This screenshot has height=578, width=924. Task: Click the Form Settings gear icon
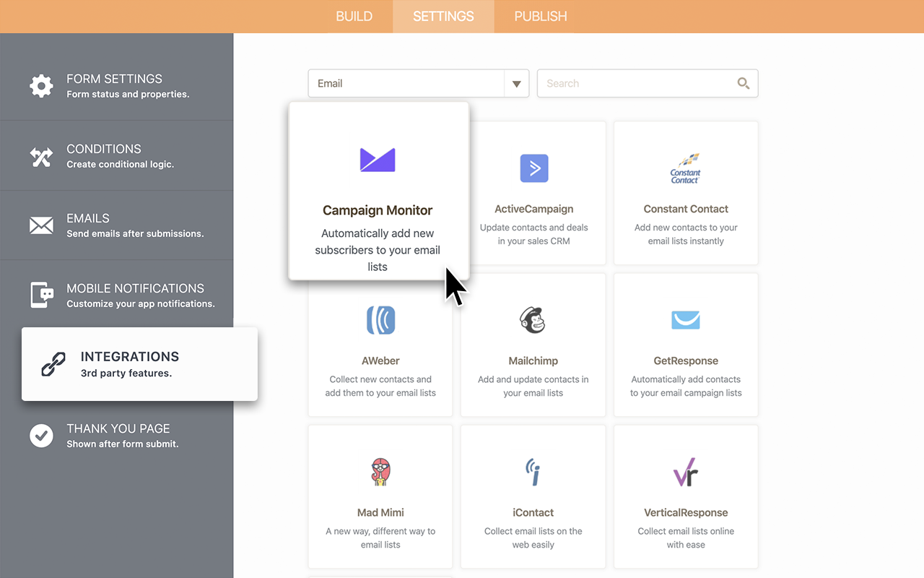point(41,86)
